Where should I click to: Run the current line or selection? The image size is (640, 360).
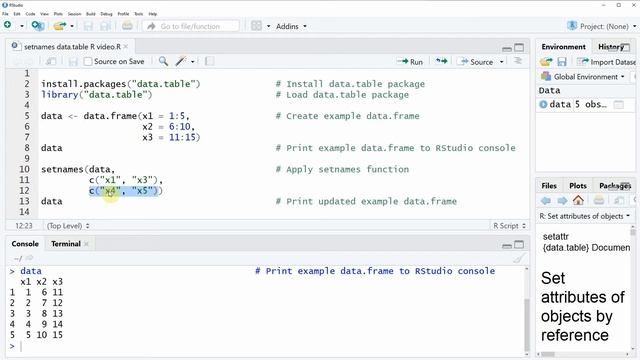pos(410,62)
